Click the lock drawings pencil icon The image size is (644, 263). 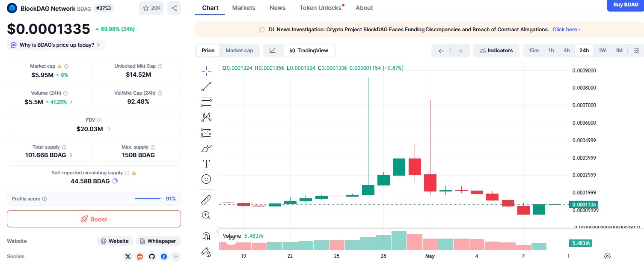pyautogui.click(x=206, y=251)
